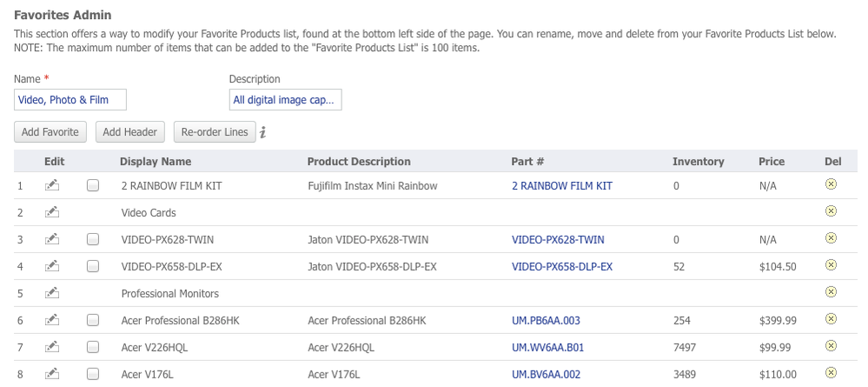Click the Re-order Lines button
Screen dimensions: 868x387
point(214,132)
